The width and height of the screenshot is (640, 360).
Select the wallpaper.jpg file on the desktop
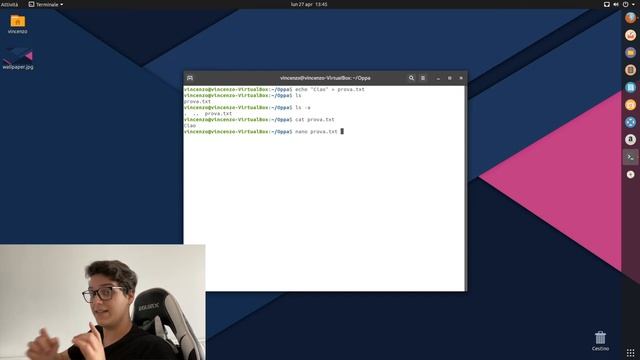tap(18, 58)
